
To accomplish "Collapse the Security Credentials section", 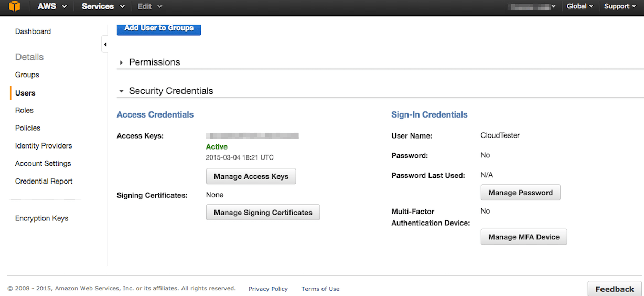I will coord(122,91).
